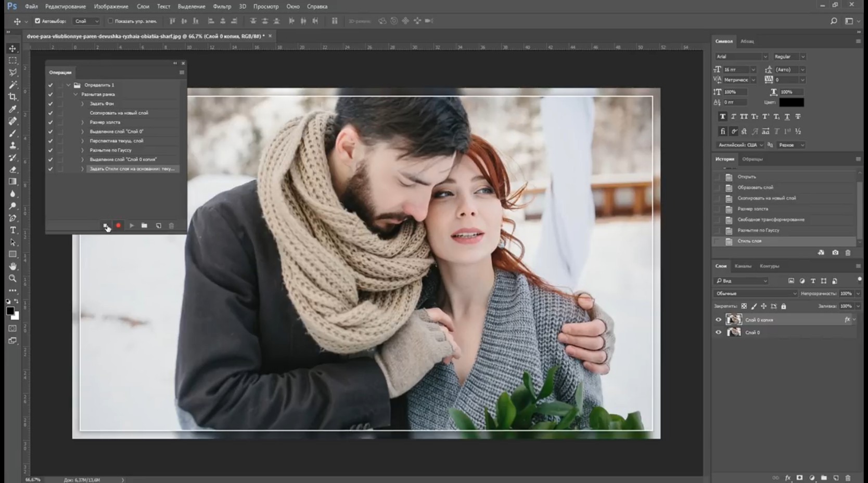Click the opacity value field in Layers panel
868x483 pixels.
coord(846,293)
